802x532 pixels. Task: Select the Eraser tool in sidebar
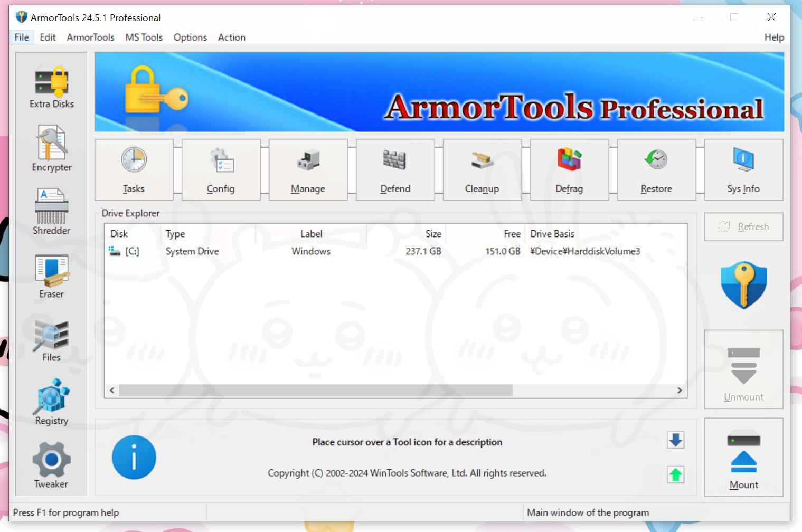tap(52, 276)
